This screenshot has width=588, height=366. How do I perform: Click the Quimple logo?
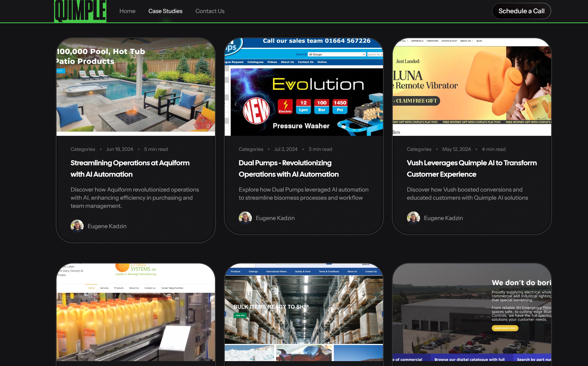click(80, 11)
